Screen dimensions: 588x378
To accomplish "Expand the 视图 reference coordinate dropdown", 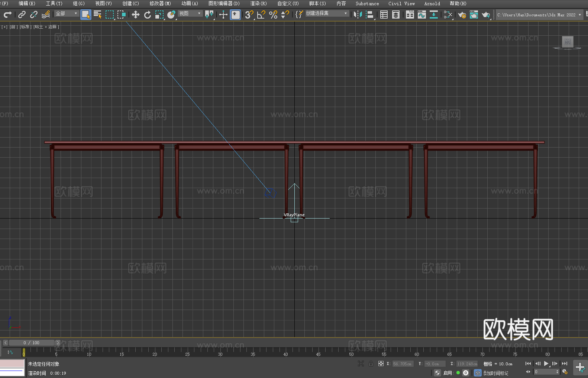I will point(190,14).
